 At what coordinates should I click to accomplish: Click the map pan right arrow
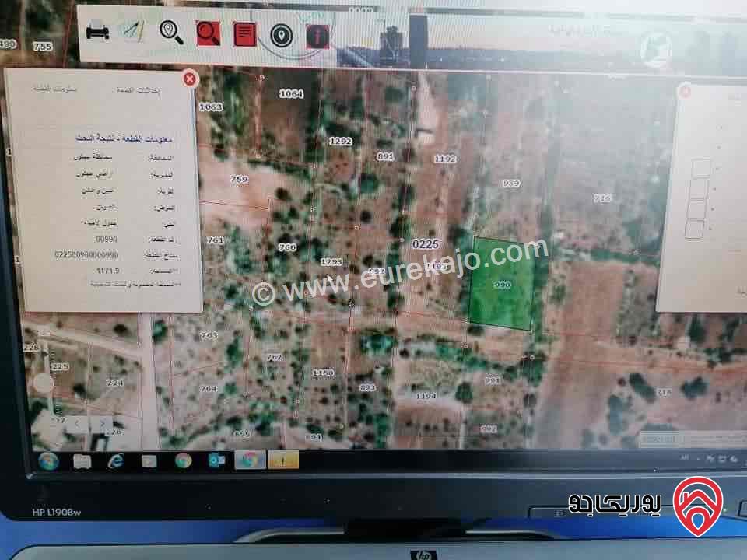102,423
